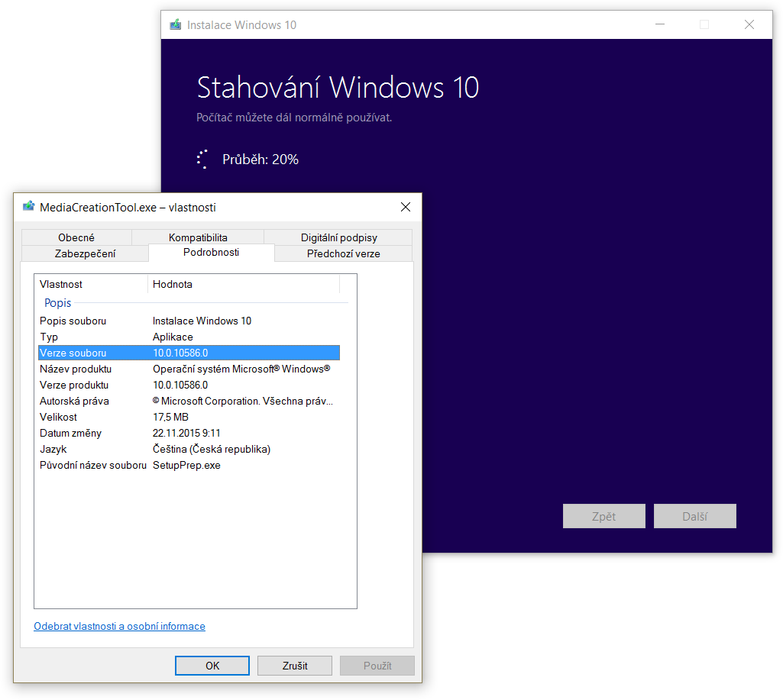The height and width of the screenshot is (700, 783).
Task: Click the Zpět button in installer
Action: click(603, 516)
